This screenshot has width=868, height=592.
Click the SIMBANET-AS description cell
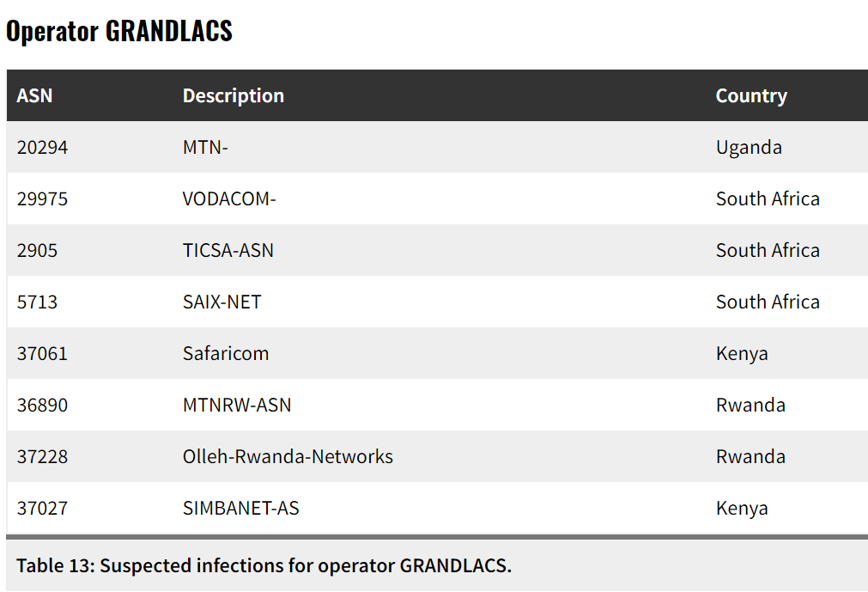(241, 508)
